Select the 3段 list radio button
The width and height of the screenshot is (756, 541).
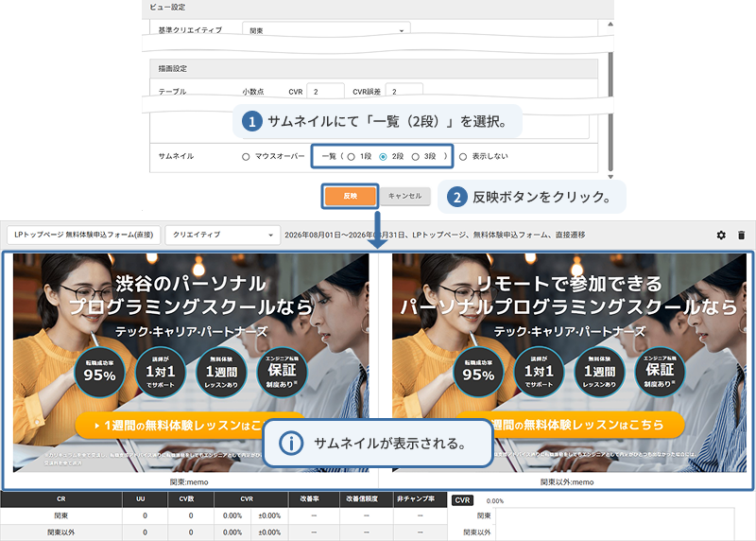tap(415, 157)
